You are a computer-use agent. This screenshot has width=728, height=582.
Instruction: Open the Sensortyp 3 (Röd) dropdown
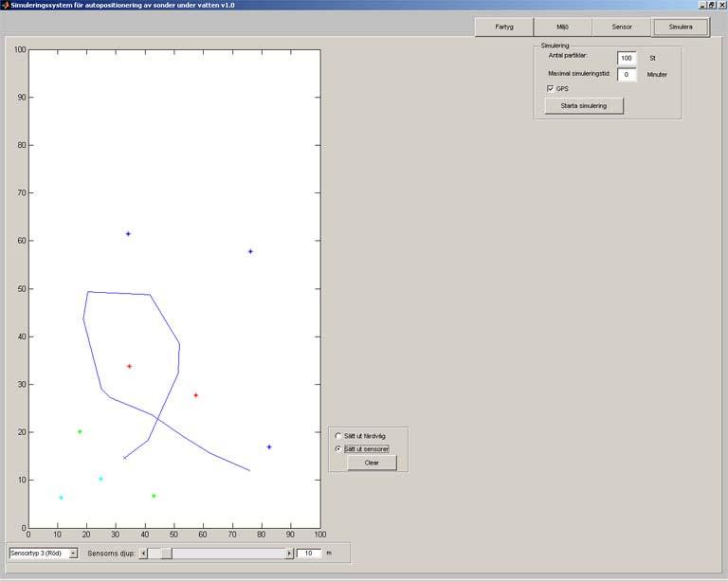point(44,554)
